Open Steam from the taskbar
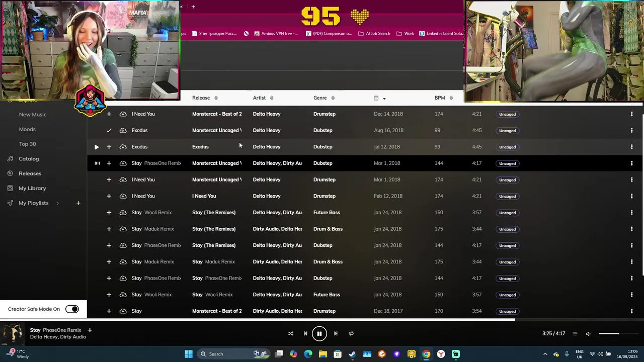The image size is (644, 362). point(352,354)
